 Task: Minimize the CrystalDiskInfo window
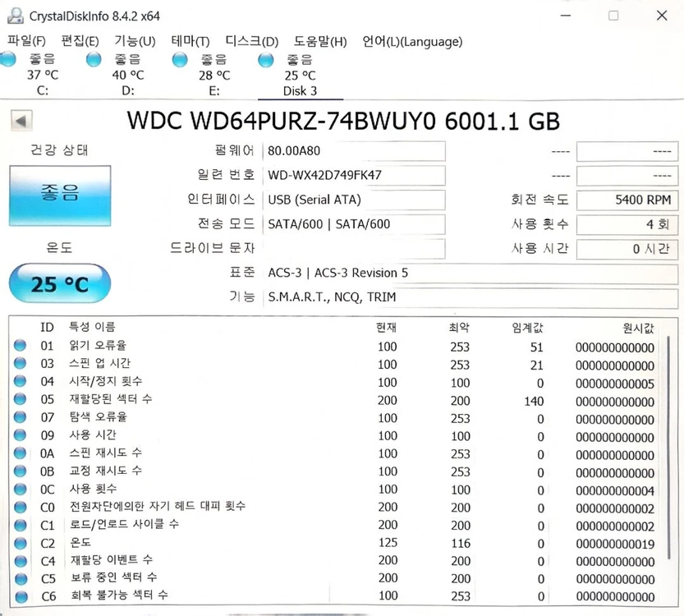pyautogui.click(x=566, y=16)
